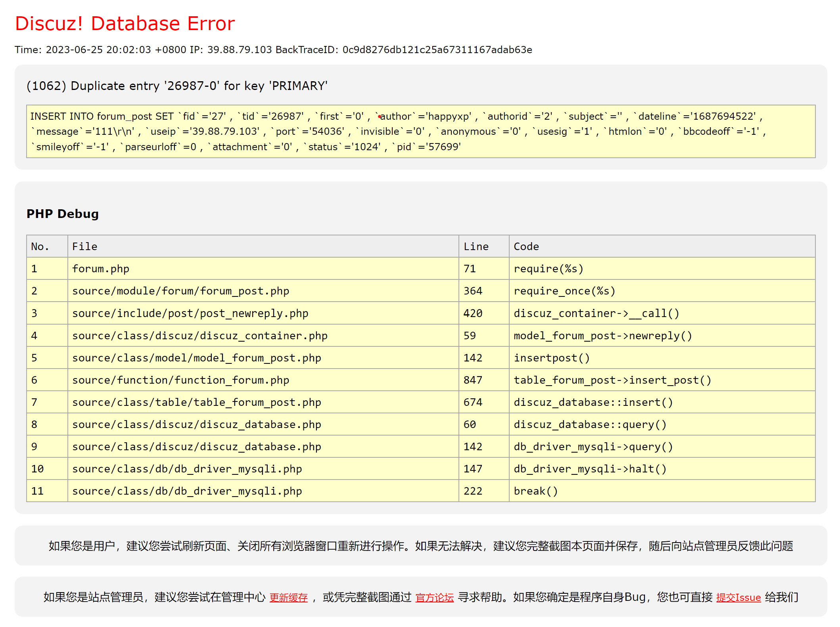Click the discuz_container.php file cell

[199, 336]
